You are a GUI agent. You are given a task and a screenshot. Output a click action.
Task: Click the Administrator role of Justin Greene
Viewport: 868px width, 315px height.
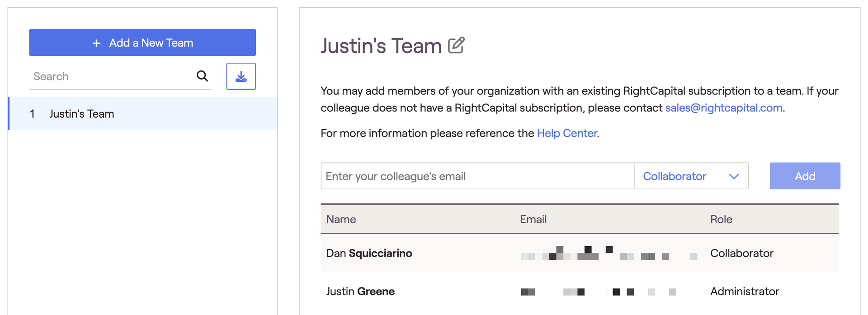pos(745,291)
